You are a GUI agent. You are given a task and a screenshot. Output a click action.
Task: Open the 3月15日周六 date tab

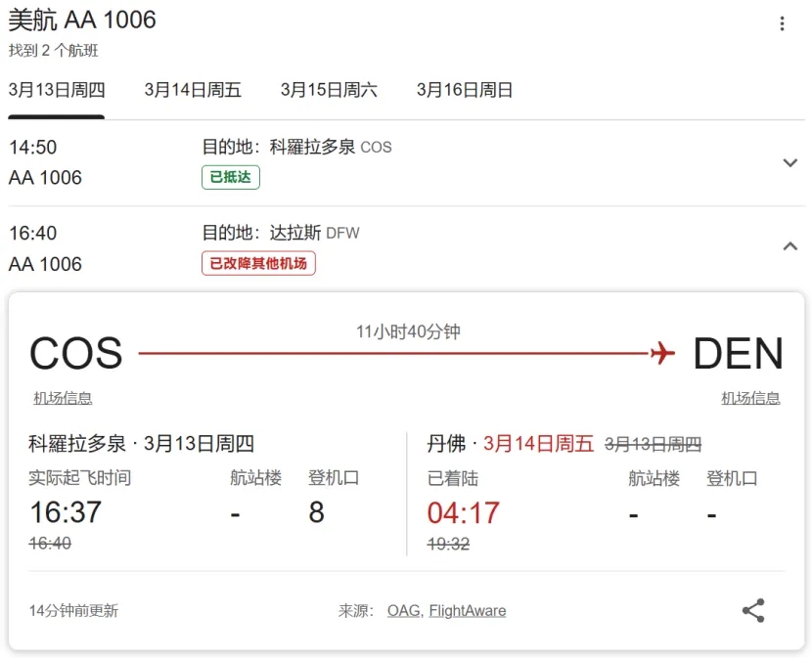coord(329,90)
